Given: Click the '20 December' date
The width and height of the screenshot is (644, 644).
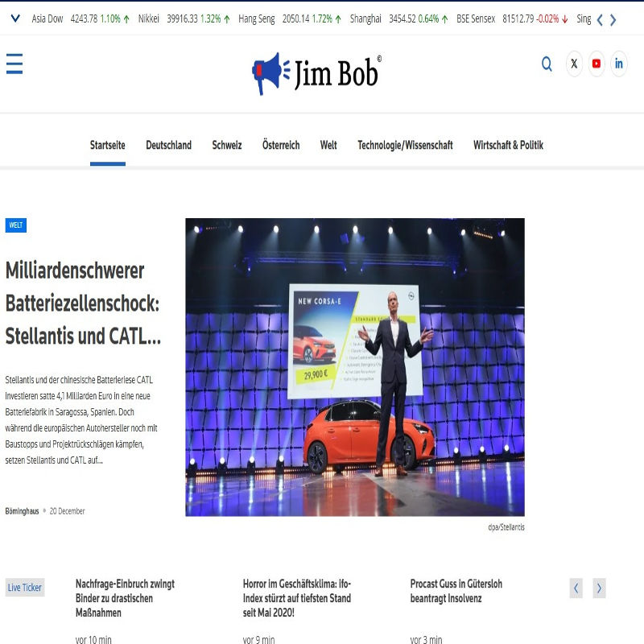Looking at the screenshot, I should pyautogui.click(x=67, y=511).
